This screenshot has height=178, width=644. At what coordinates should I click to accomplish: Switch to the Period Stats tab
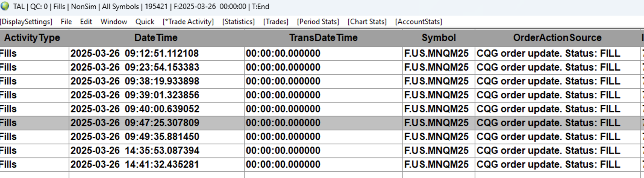pyautogui.click(x=318, y=22)
